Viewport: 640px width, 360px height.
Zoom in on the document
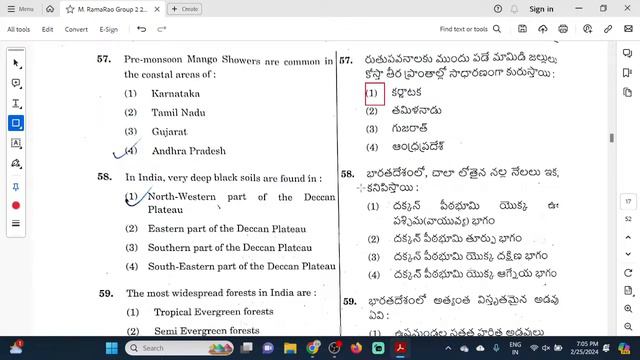click(628, 309)
